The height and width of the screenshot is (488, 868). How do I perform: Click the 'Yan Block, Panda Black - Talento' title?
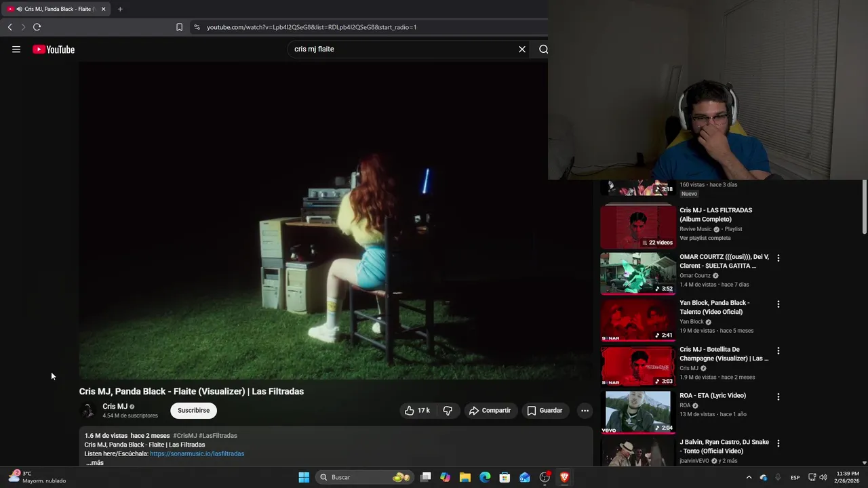point(714,308)
